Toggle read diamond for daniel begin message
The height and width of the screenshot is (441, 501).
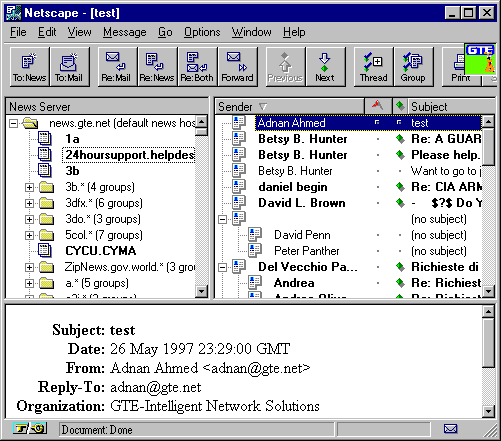point(400,187)
